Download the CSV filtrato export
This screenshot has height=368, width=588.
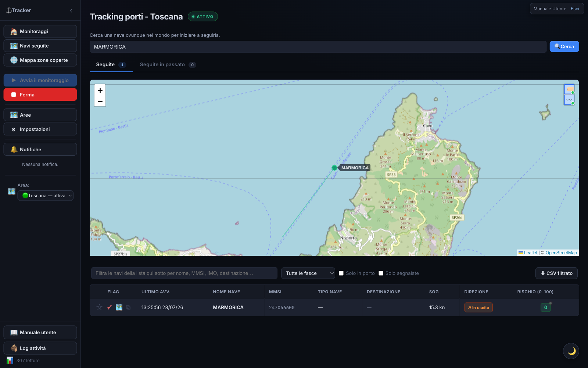(x=556, y=273)
